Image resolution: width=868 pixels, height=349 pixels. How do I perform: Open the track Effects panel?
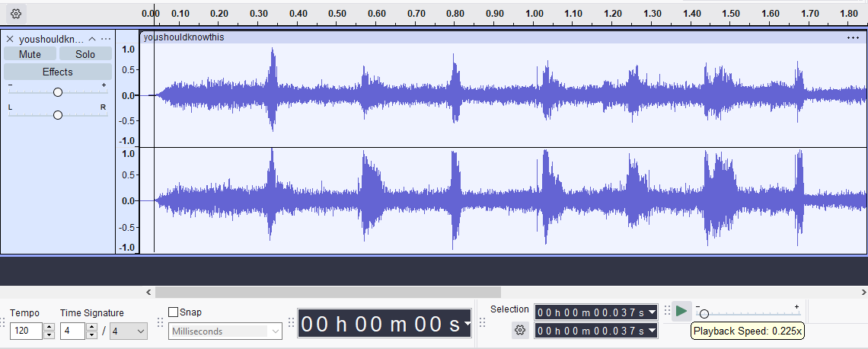coord(58,72)
